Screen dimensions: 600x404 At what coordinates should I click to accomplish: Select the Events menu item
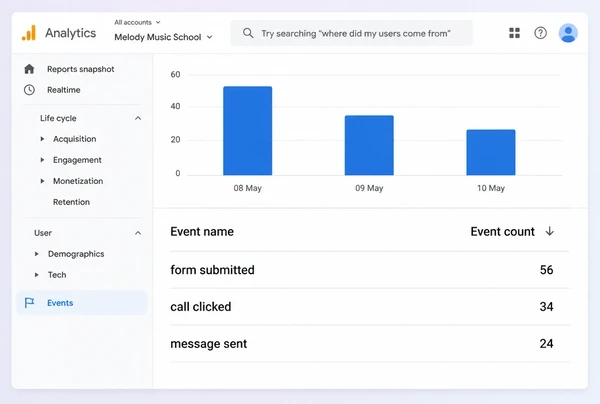coord(82,303)
